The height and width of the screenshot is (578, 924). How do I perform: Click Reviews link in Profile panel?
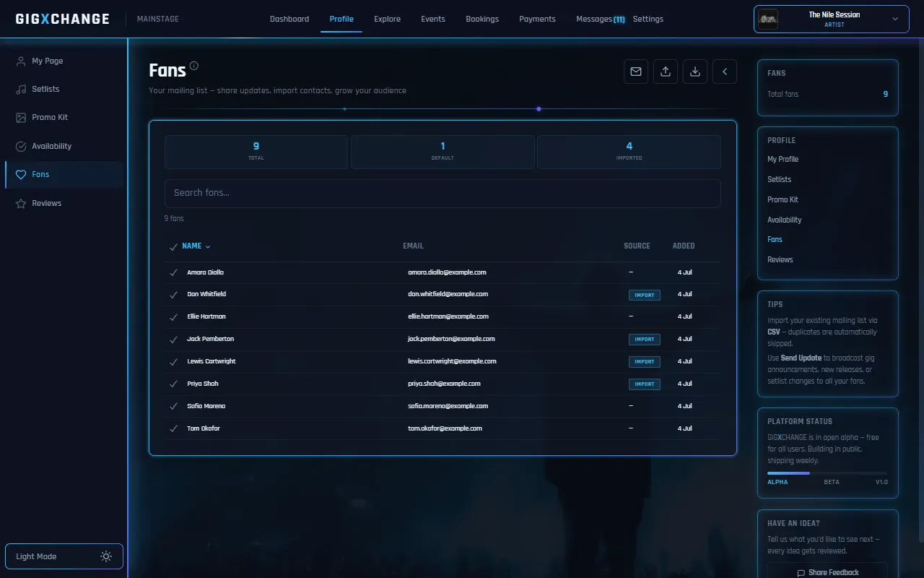[x=780, y=259]
